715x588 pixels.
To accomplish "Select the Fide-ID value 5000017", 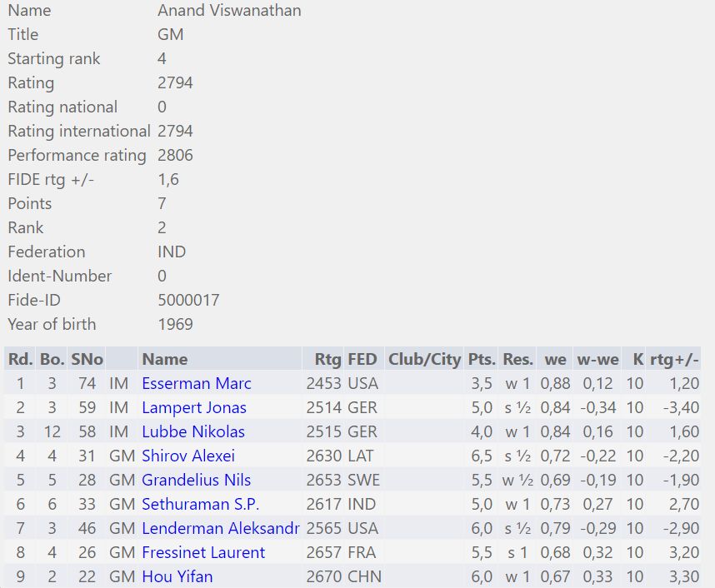I will [188, 301].
